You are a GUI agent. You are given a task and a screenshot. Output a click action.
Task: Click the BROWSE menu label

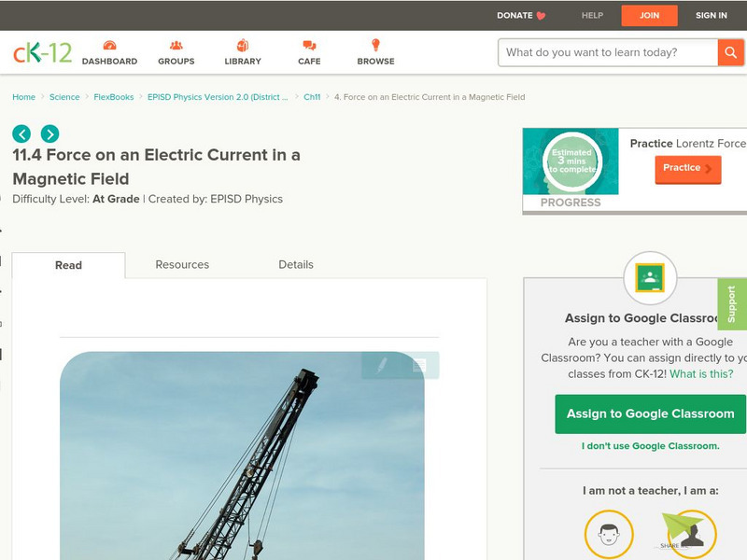[376, 62]
